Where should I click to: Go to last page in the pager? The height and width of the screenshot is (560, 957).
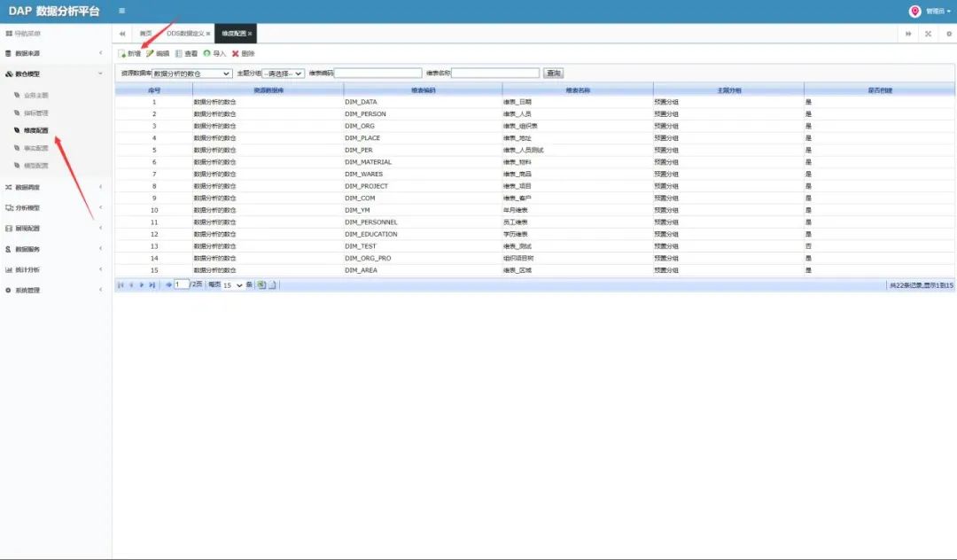coord(152,285)
